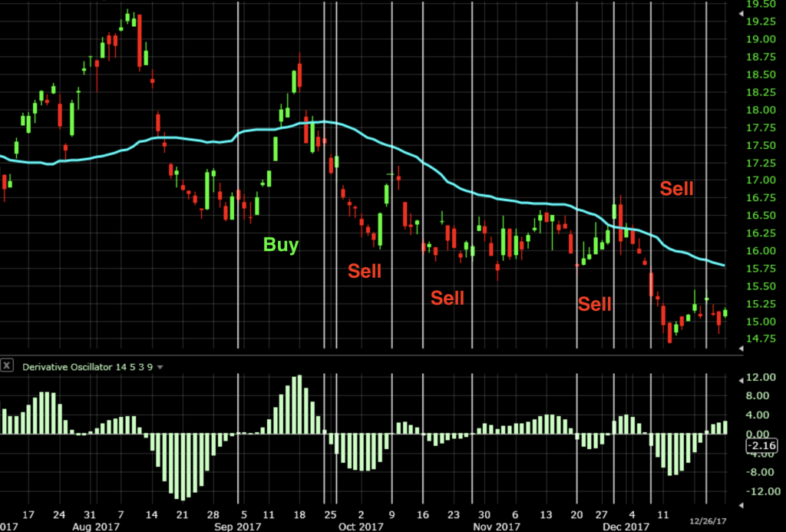
Task: Click the 16.00 price axis label
Action: [x=761, y=251]
